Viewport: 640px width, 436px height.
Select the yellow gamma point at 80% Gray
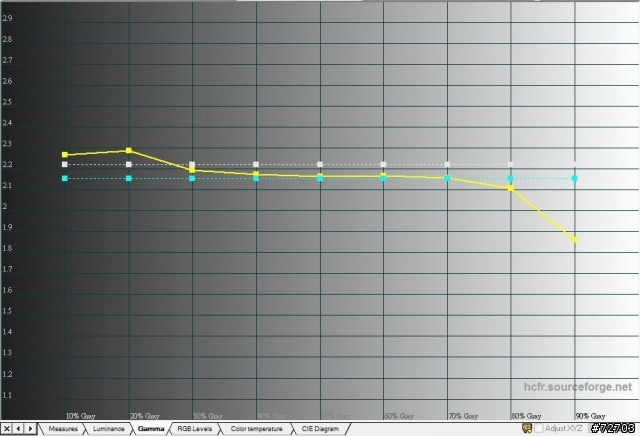click(x=511, y=188)
